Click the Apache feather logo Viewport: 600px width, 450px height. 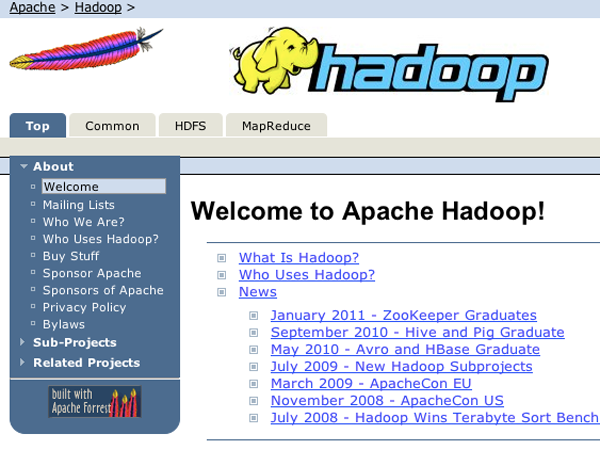[x=86, y=49]
